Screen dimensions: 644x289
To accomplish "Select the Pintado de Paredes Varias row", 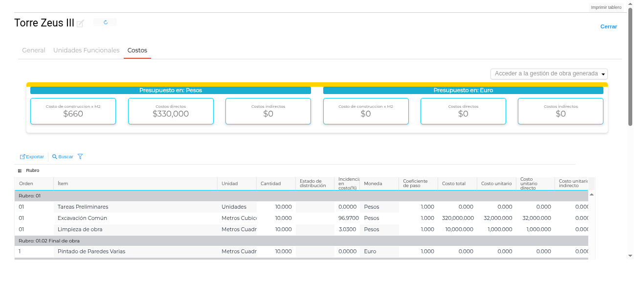I will (x=91, y=251).
